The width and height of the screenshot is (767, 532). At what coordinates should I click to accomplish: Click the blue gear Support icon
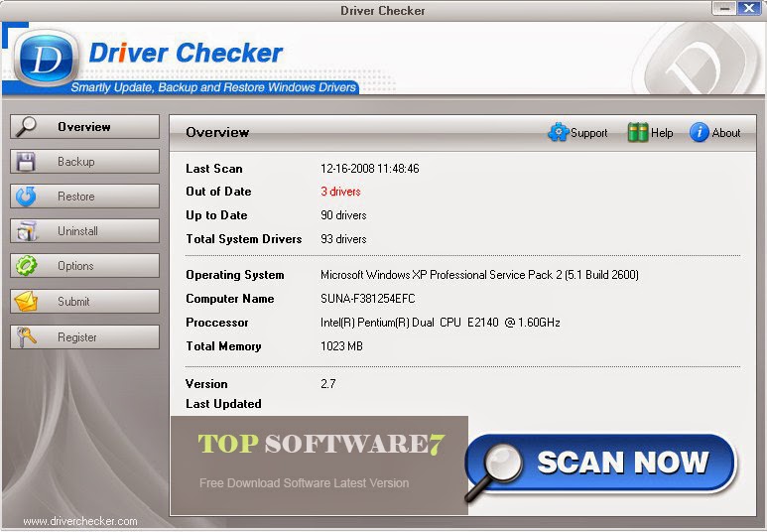(558, 132)
